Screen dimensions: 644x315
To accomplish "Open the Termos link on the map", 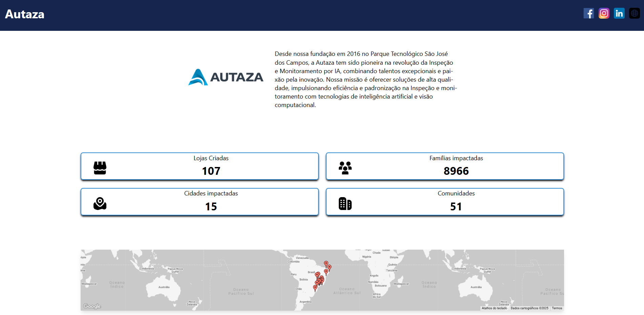I will pos(557,308).
